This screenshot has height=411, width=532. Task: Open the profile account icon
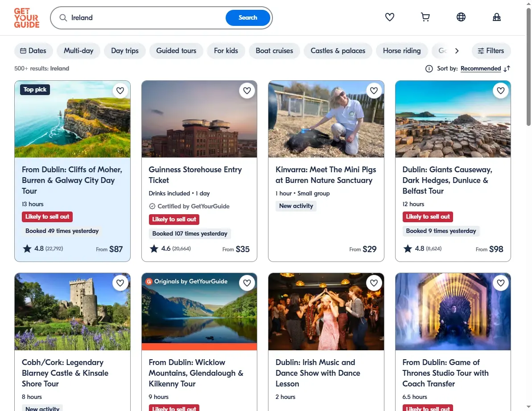(497, 17)
